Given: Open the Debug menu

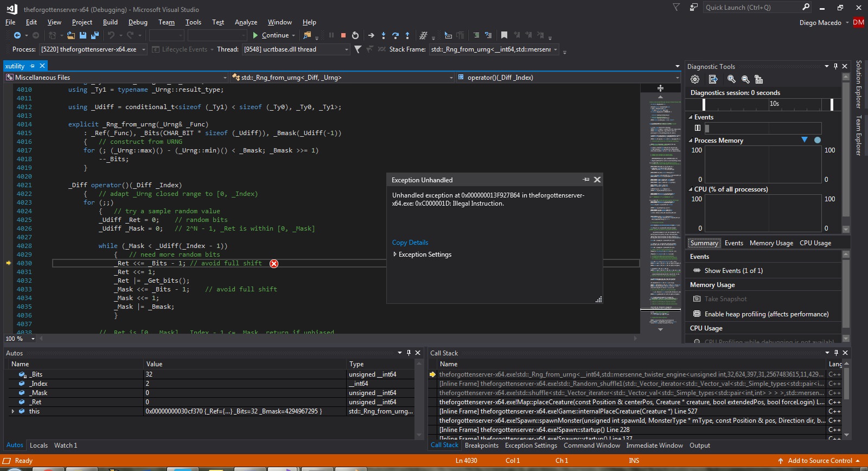Looking at the screenshot, I should coord(138,22).
